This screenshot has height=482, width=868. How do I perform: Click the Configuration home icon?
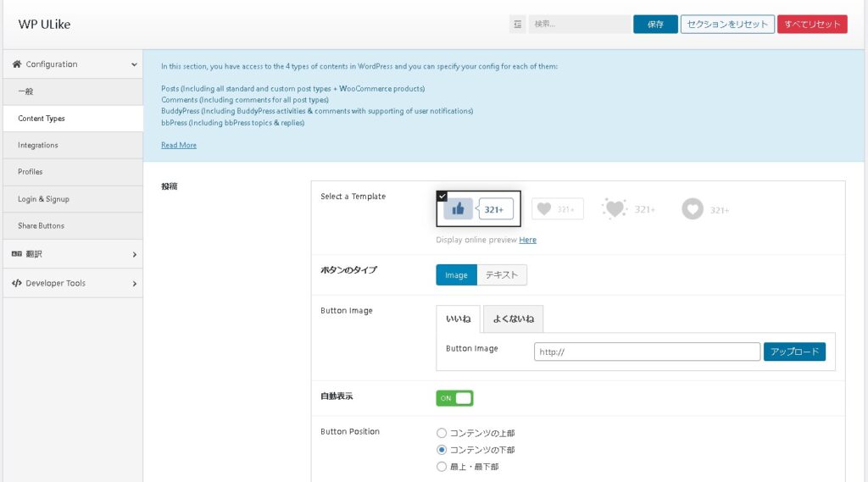click(x=17, y=64)
